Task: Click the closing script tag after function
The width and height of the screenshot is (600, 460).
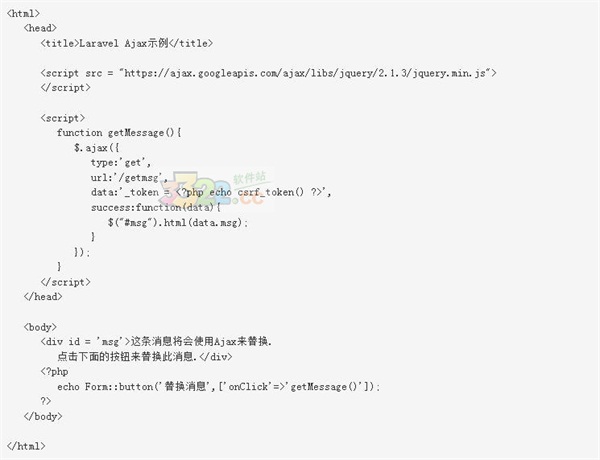Action: click(x=65, y=282)
